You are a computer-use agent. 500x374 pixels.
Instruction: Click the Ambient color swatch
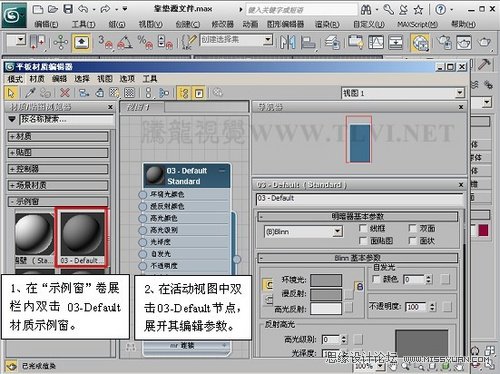point(326,280)
